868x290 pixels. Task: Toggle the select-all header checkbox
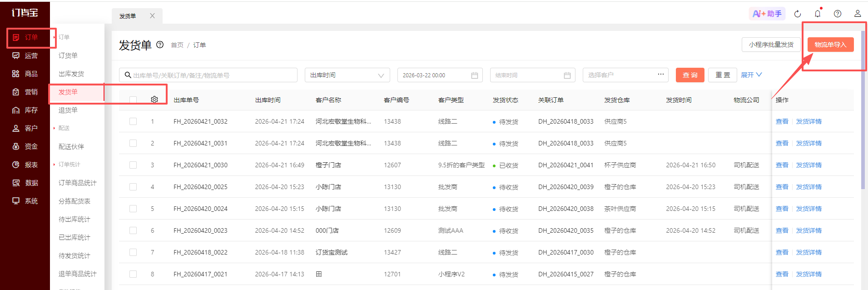click(x=133, y=100)
